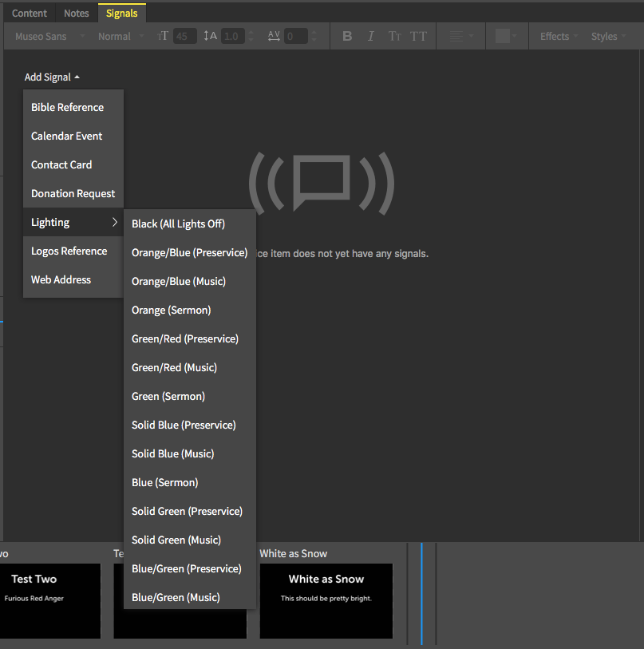Select Bible Reference from the signal menu

(x=68, y=108)
